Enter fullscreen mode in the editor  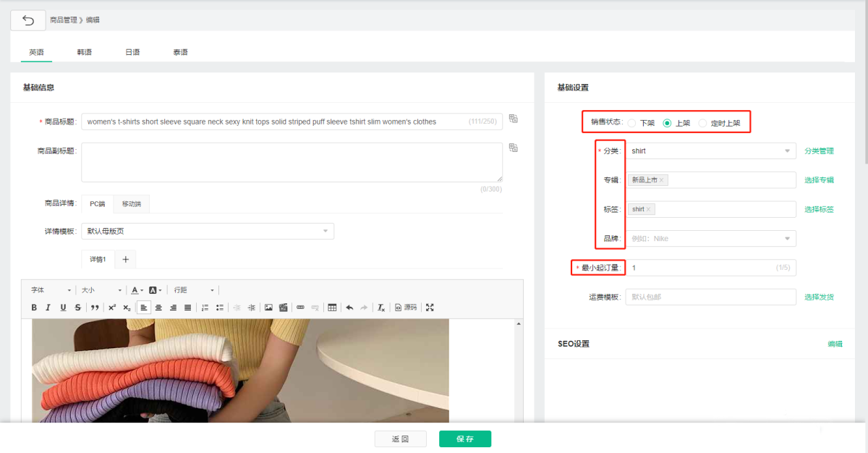tap(430, 308)
